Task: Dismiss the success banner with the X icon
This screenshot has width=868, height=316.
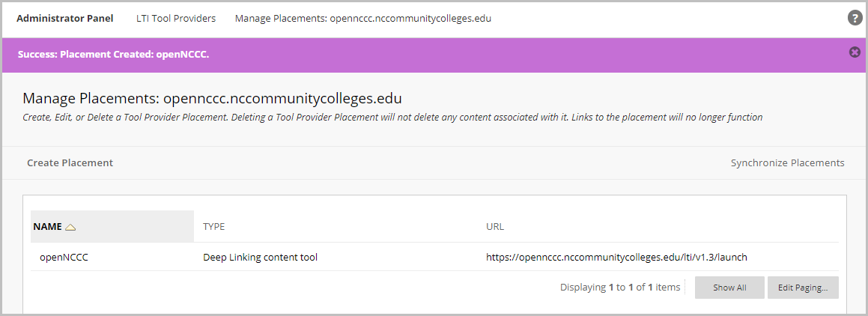Action: (x=855, y=52)
